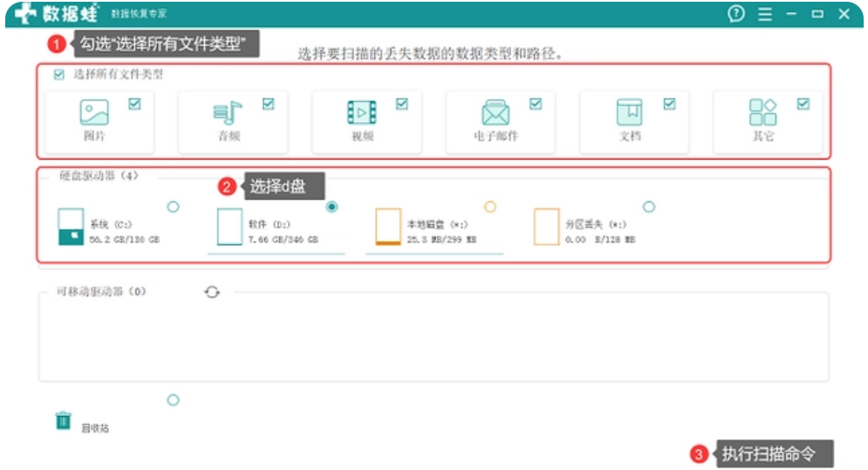
Task: Select the 系统 (C:) drive radio button
Action: point(173,207)
